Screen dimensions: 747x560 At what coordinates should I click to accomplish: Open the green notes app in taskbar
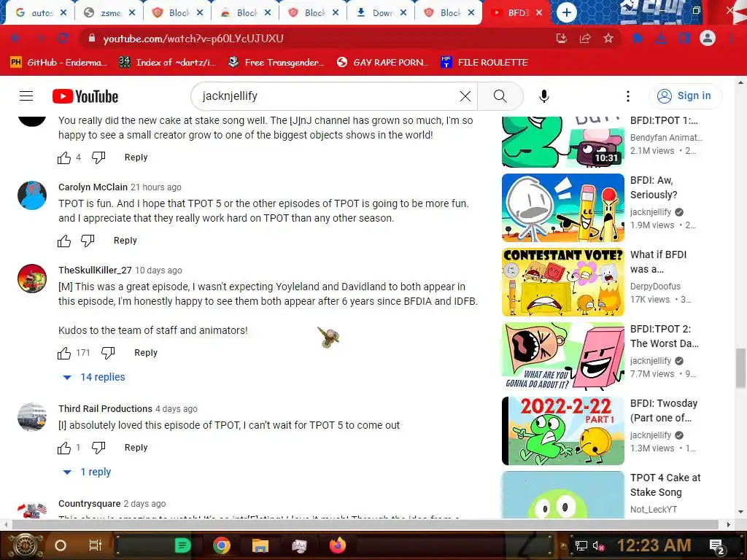coord(182,545)
